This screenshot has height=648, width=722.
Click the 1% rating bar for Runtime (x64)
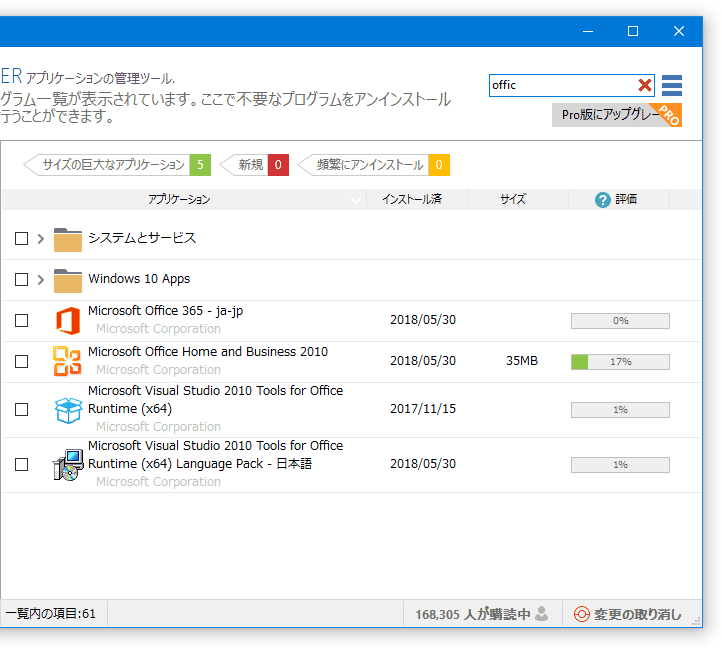coord(620,410)
